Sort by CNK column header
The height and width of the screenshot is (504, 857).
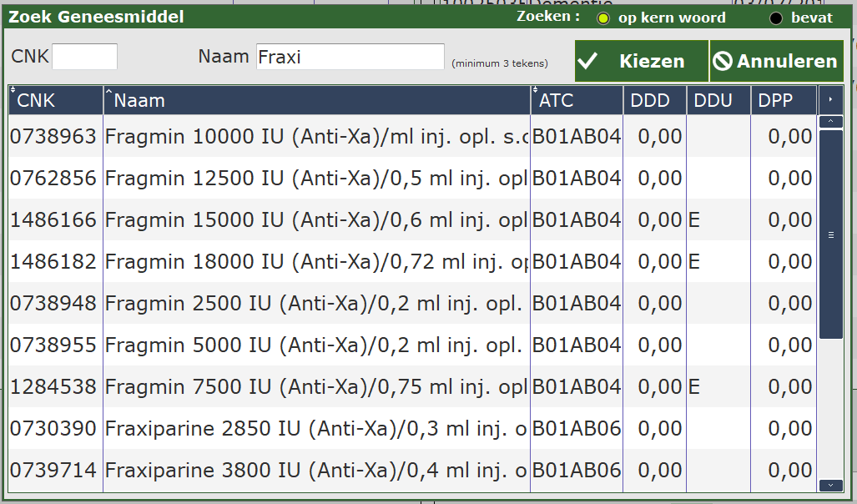coord(56,101)
